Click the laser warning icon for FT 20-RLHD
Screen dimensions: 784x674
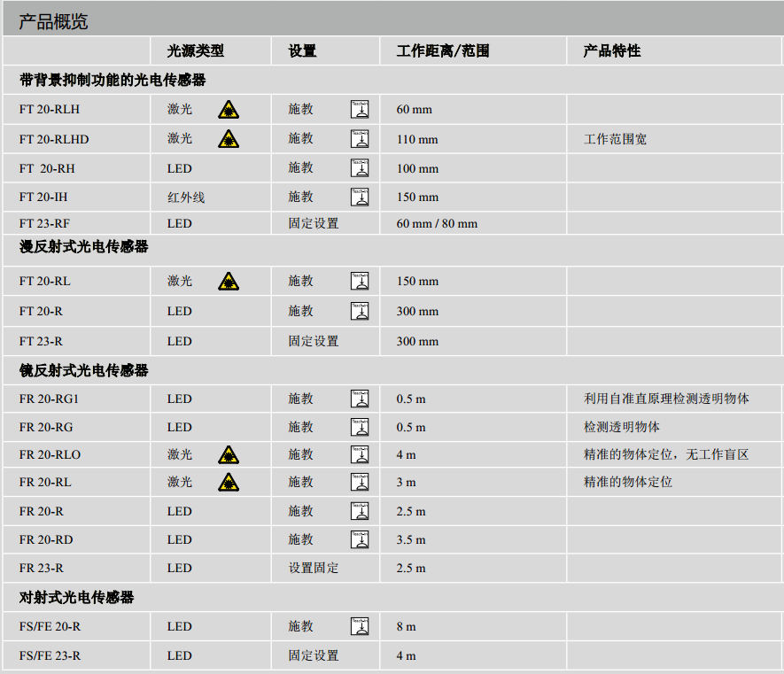(229, 139)
